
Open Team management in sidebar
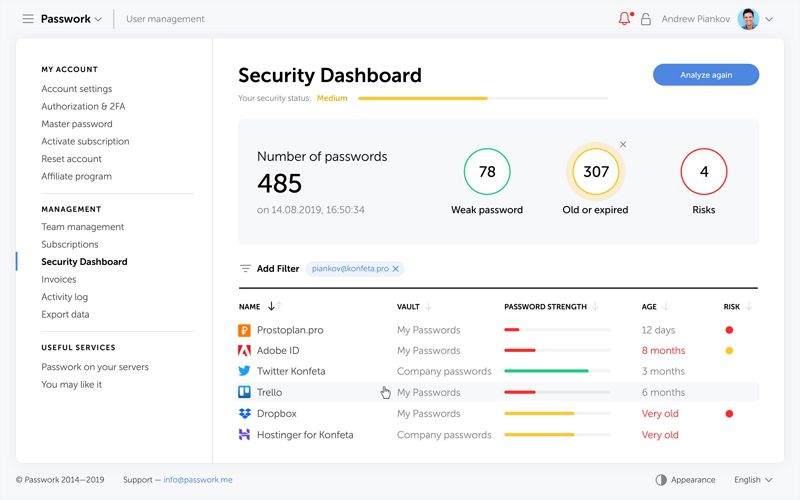[x=83, y=227]
